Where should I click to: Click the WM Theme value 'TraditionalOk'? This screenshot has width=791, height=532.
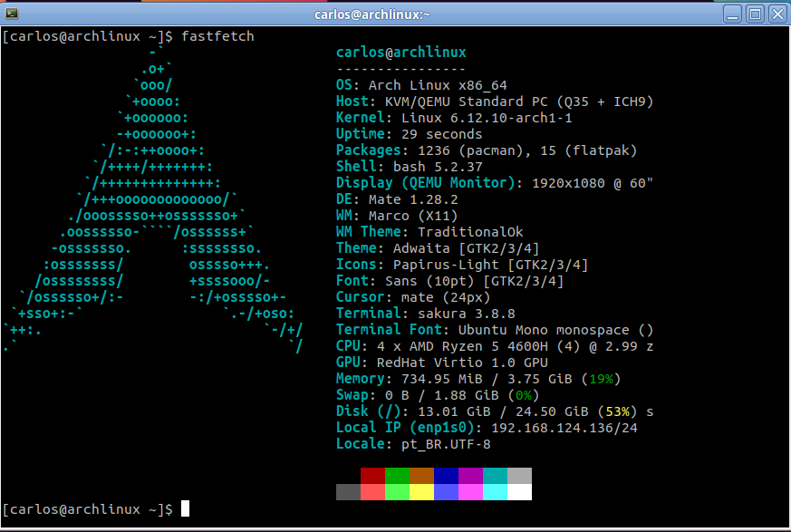pos(470,232)
